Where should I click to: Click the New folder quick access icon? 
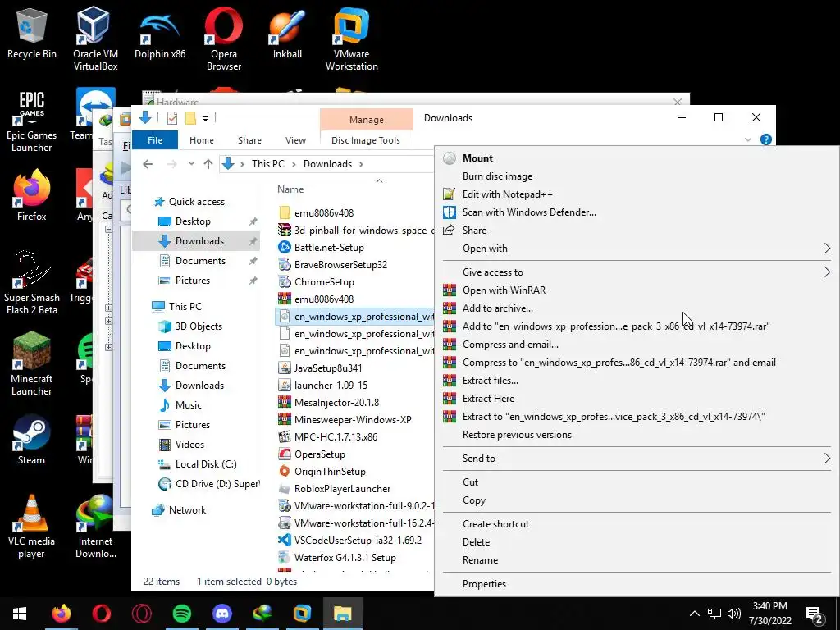pyautogui.click(x=190, y=118)
